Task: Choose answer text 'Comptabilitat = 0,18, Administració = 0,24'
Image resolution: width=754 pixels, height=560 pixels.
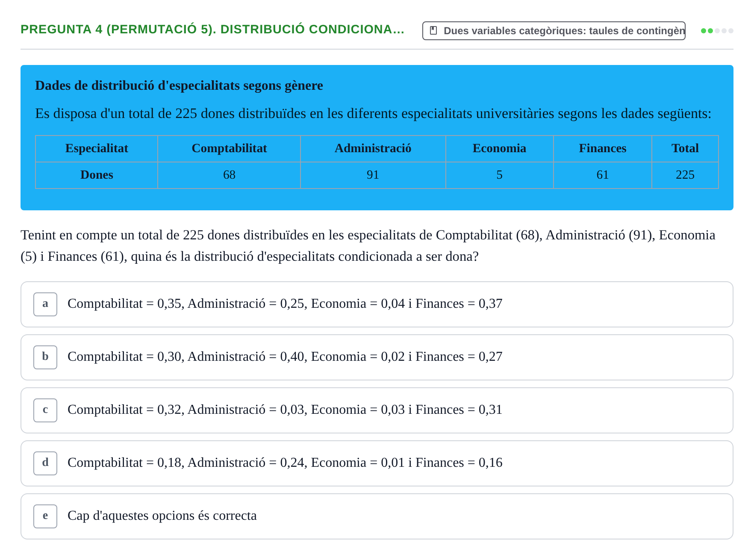Action: (285, 463)
